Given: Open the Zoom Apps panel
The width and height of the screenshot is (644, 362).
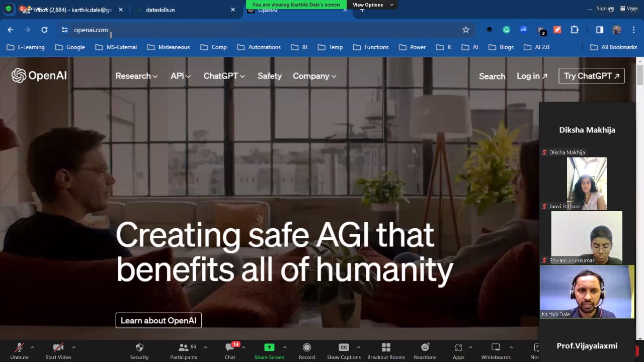Looking at the screenshot, I should click(x=458, y=351).
